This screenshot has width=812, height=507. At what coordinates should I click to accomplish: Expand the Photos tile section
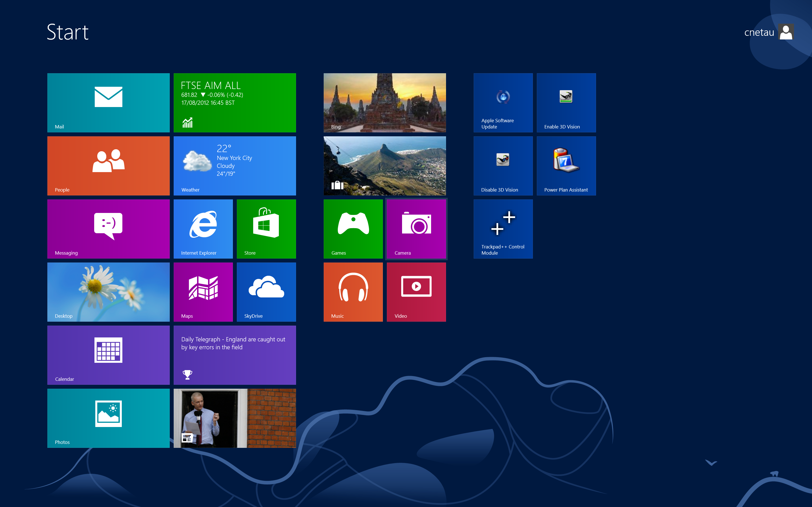click(x=108, y=418)
